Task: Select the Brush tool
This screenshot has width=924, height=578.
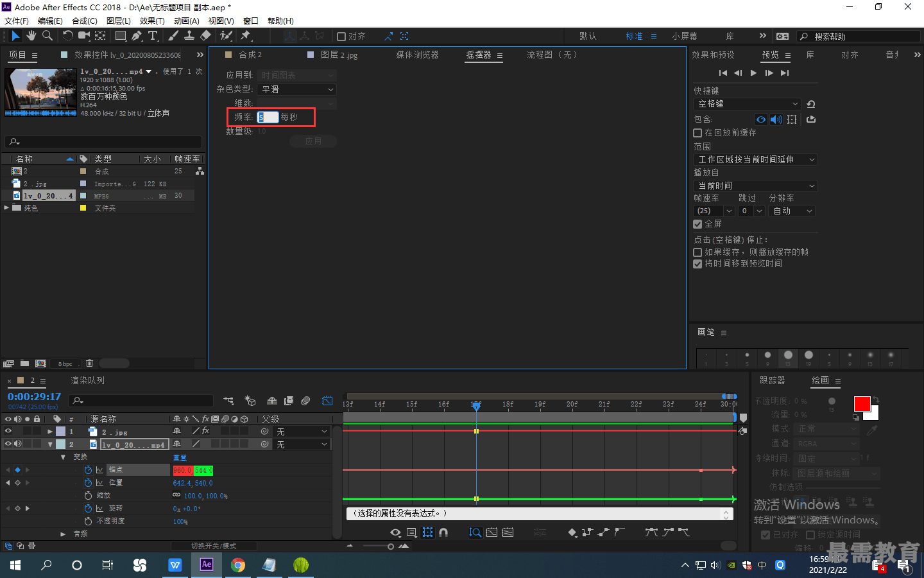Action: click(174, 36)
